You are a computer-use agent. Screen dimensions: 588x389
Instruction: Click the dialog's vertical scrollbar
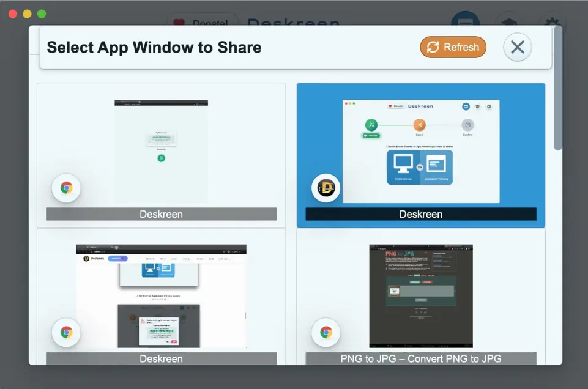point(558,89)
